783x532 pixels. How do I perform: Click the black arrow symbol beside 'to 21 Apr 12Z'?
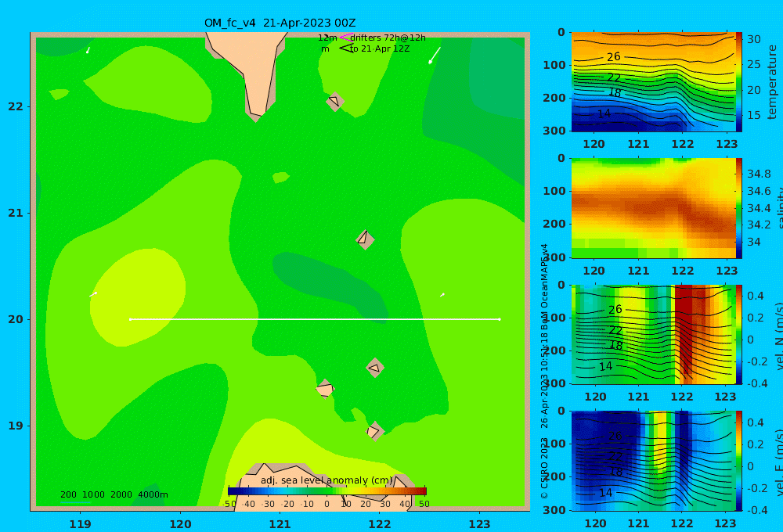(345, 49)
